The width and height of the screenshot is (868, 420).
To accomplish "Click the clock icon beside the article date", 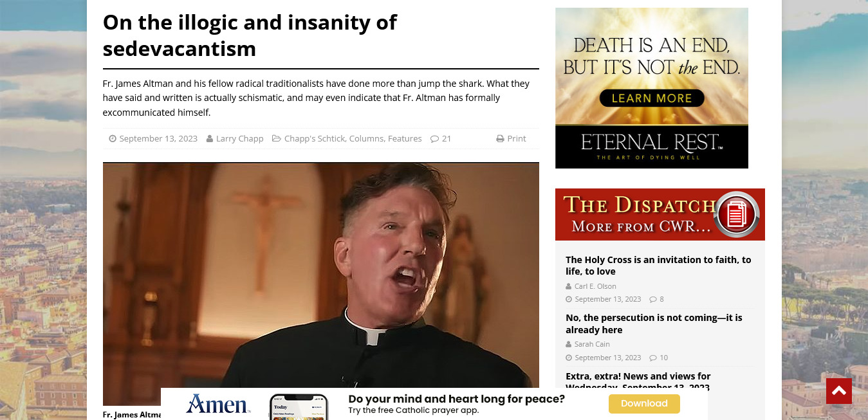I will 113,138.
